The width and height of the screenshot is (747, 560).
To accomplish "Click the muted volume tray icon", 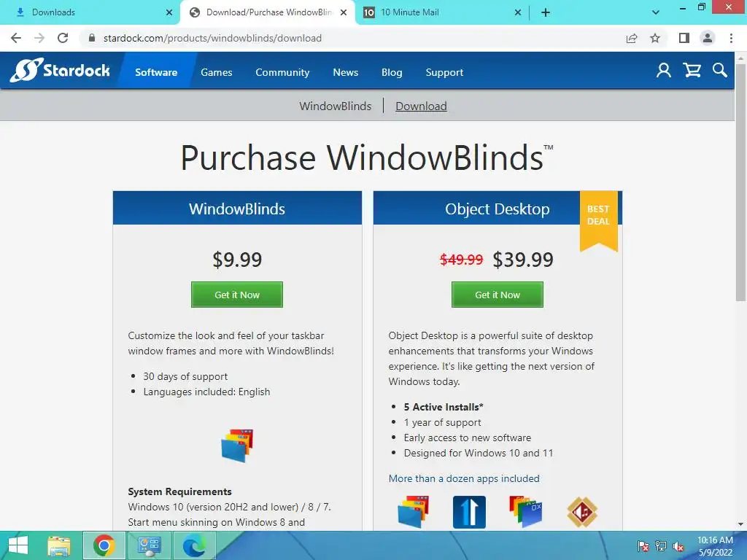I will tap(678, 546).
